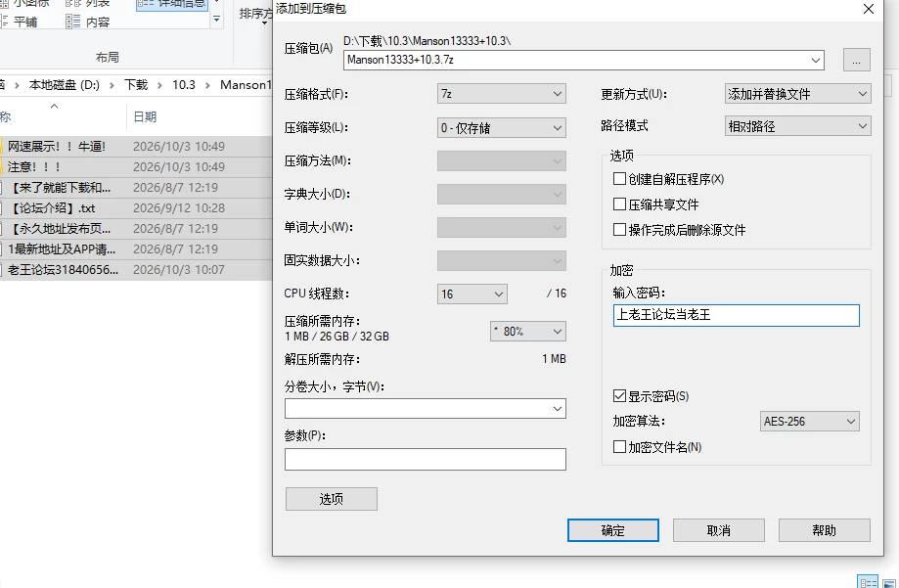The width and height of the screenshot is (899, 588).
Task: Choose the 列表 layout in Explorer ribbon
Action: [x=88, y=4]
